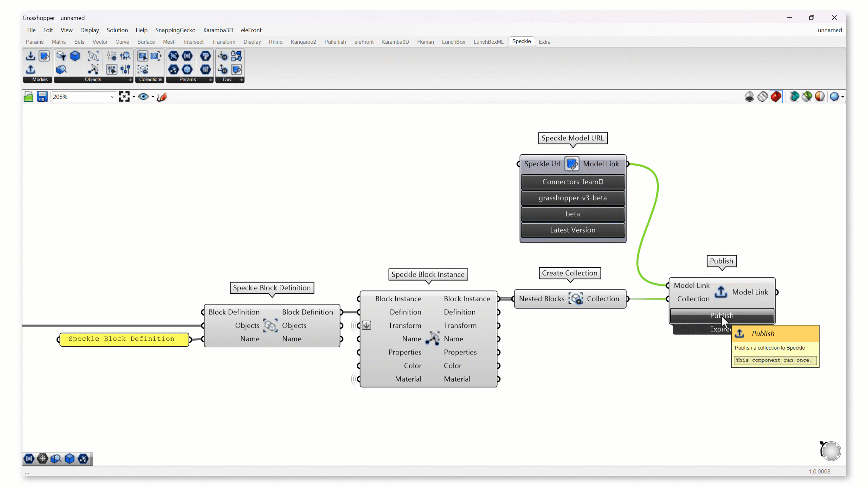Select the Block Definition cubes icon
Image resolution: width=868 pixels, height=488 pixels.
tap(93, 56)
